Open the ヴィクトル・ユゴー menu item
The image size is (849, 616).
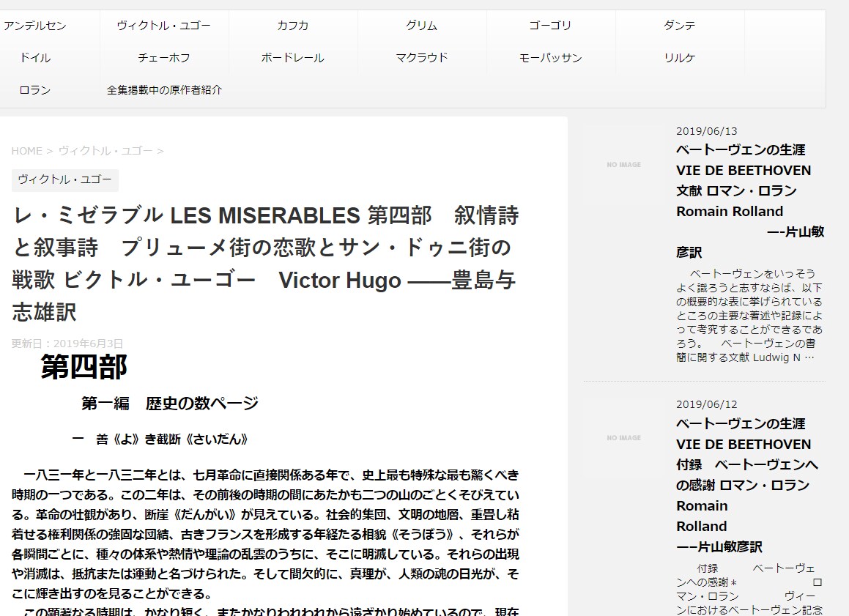tap(163, 26)
